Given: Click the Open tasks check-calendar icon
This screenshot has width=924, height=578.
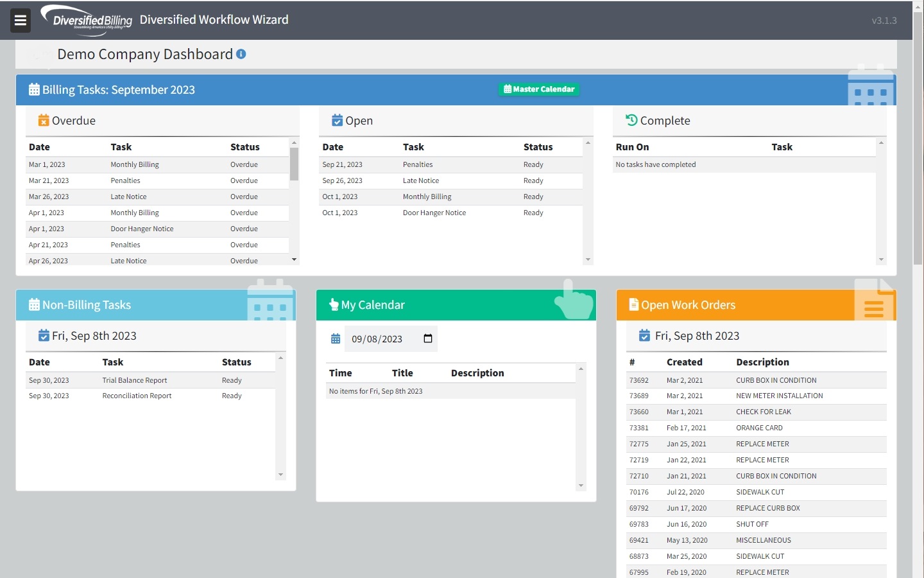Looking at the screenshot, I should [x=337, y=121].
